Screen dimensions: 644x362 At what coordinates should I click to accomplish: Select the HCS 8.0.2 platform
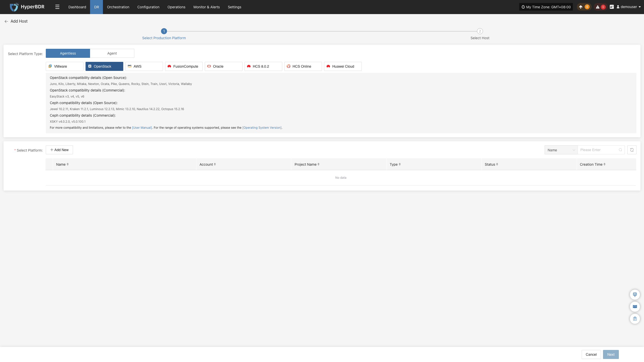[x=263, y=66]
